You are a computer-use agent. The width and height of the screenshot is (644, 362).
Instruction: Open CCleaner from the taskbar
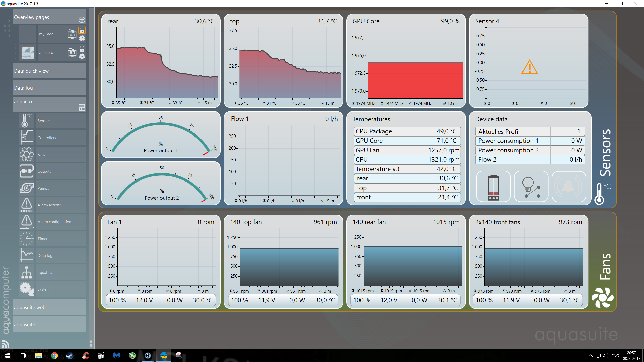click(x=86, y=356)
